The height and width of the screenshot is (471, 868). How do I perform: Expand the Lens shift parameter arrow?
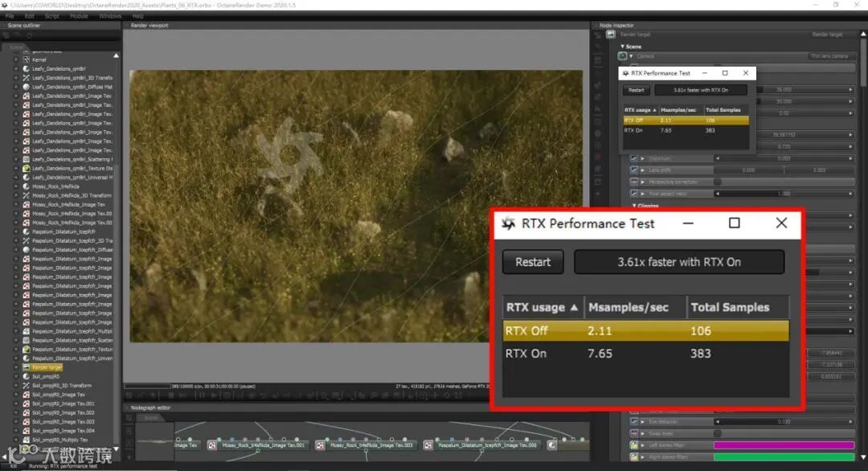coord(643,170)
